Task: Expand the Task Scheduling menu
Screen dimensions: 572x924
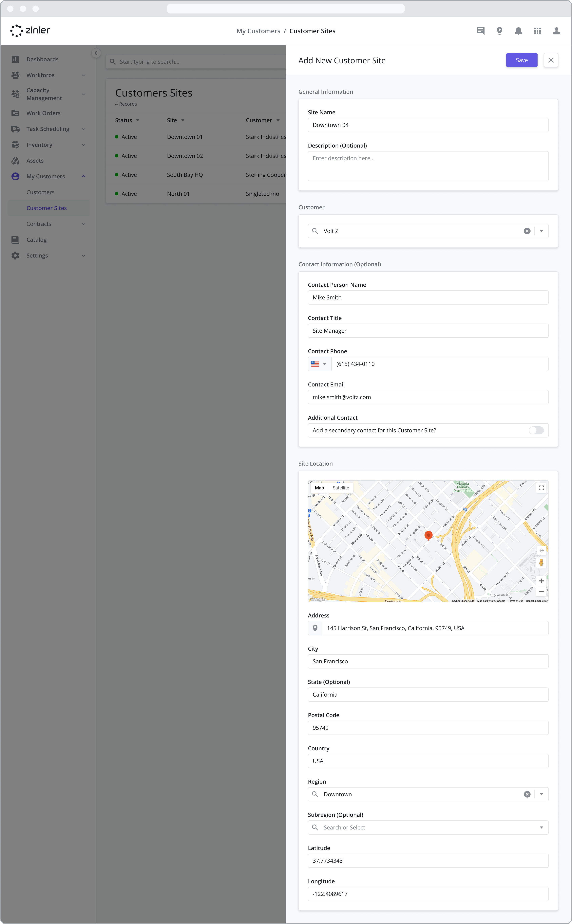Action: click(x=84, y=129)
